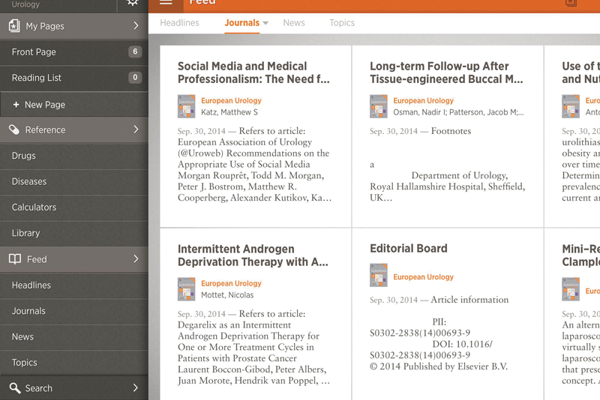Screen dimensions: 600x400
Task: Open Drugs in the Reference list
Action: [x=24, y=156]
